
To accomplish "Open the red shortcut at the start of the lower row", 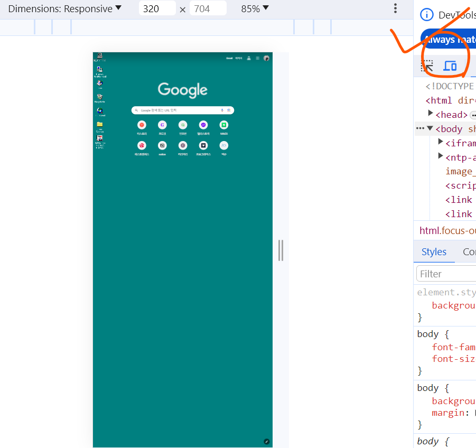I will (x=142, y=145).
